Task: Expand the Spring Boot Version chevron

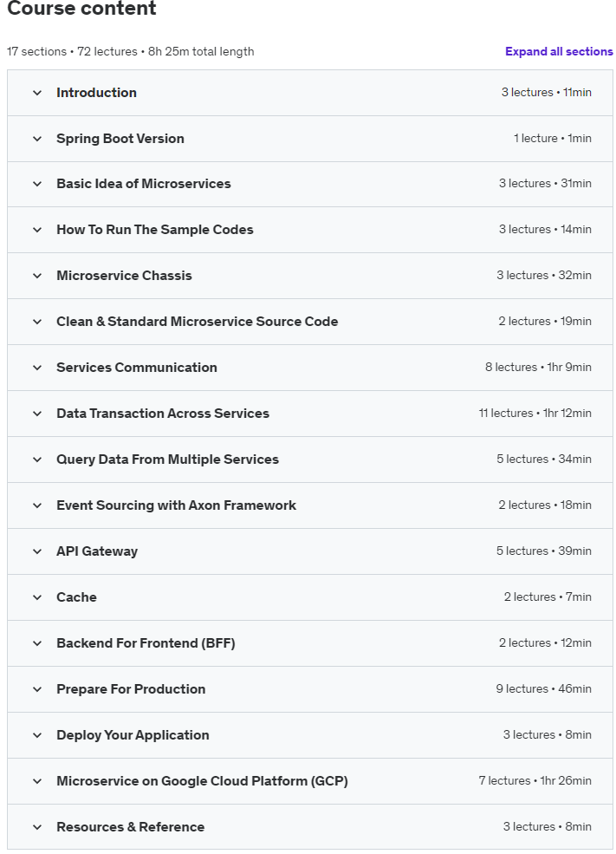Action: point(37,139)
